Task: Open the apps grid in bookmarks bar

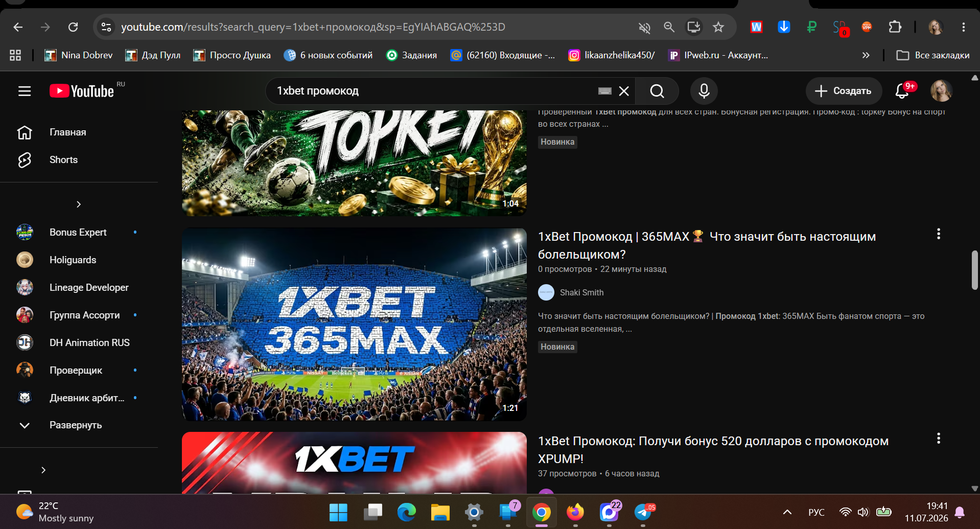Action: pos(15,55)
